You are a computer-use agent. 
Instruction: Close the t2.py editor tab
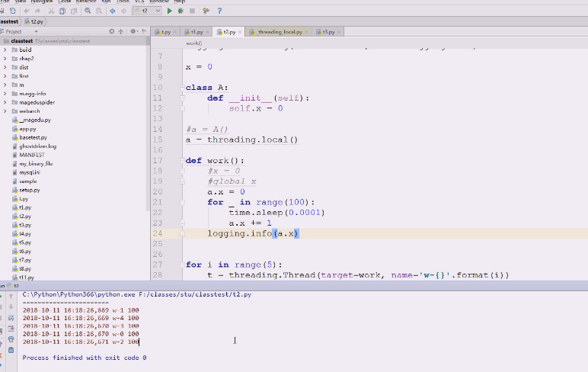(240, 32)
